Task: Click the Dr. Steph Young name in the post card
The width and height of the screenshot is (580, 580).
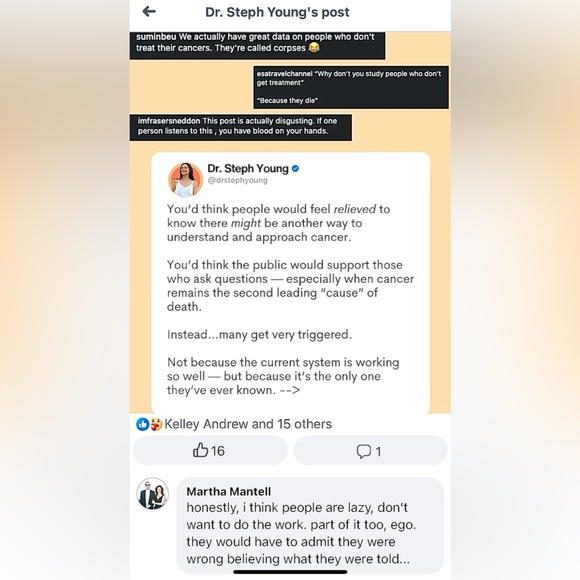Action: [x=248, y=169]
